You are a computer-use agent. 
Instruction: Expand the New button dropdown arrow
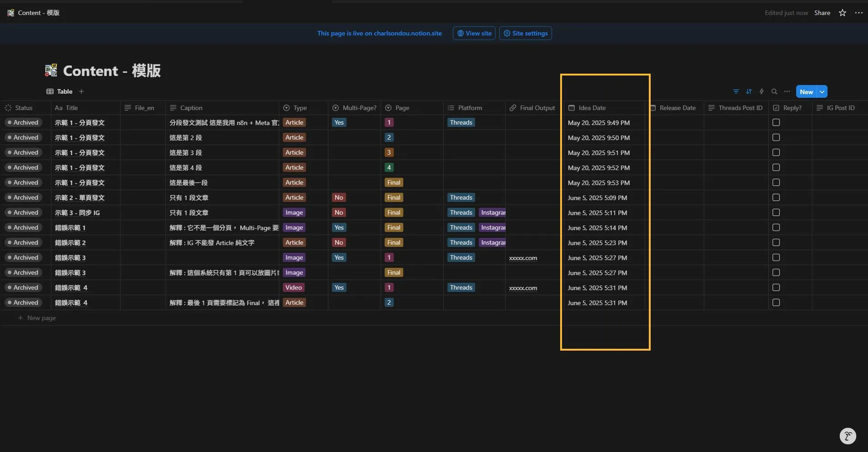(822, 91)
